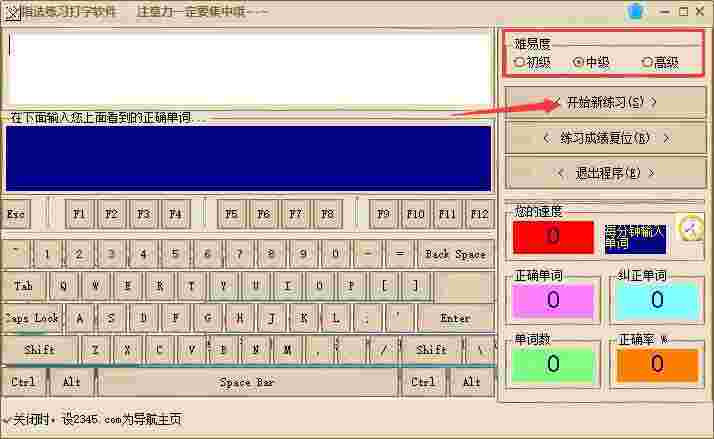Image resolution: width=714 pixels, height=439 pixels.
Task: Click the equals sign virtual key
Action: (x=399, y=254)
